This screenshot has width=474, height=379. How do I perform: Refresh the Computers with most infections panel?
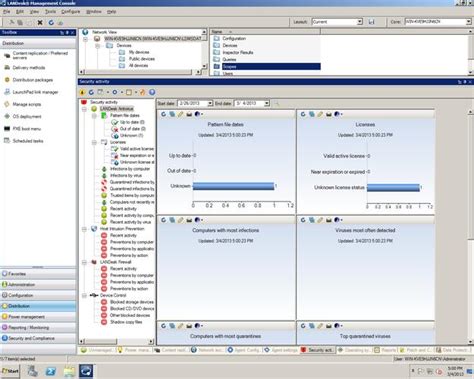click(163, 220)
